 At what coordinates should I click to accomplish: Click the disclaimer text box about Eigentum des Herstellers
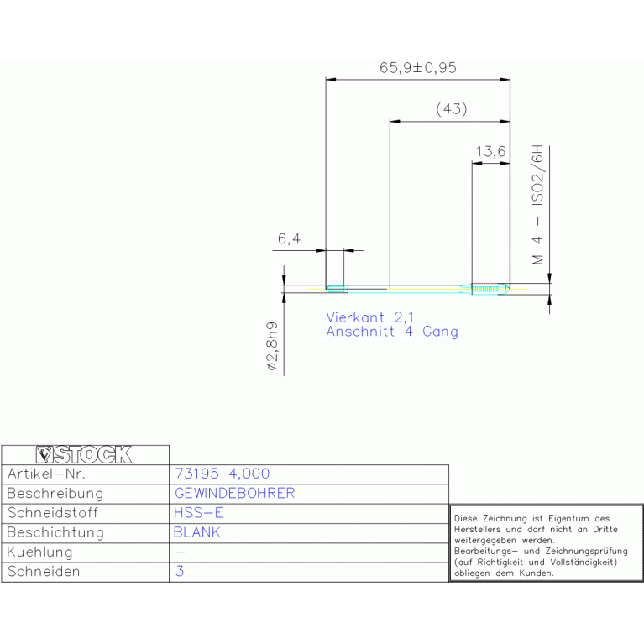[x=547, y=543]
